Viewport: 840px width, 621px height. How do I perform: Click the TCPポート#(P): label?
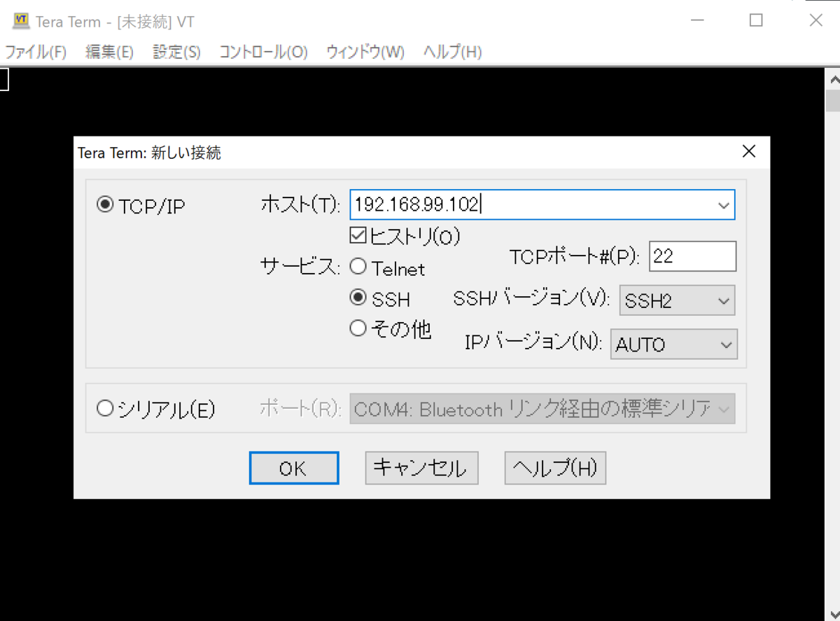575,257
